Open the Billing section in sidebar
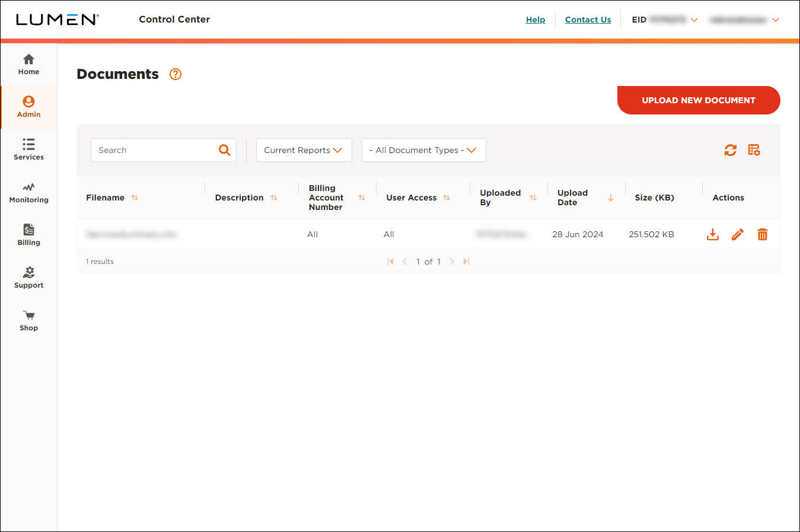The width and height of the screenshot is (800, 532). [x=28, y=235]
